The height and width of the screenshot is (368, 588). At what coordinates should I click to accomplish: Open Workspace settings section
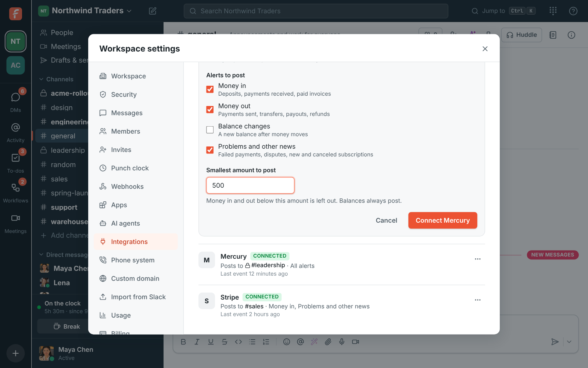pyautogui.click(x=136, y=76)
